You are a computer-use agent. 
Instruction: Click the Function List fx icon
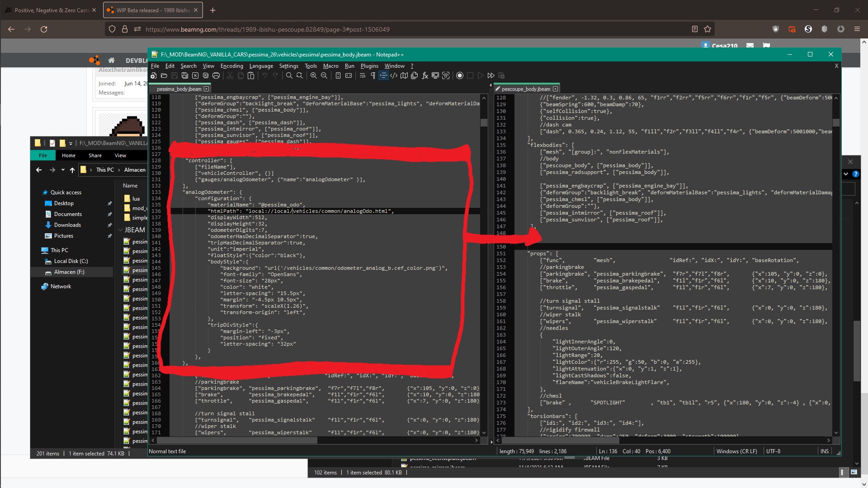coord(425,76)
